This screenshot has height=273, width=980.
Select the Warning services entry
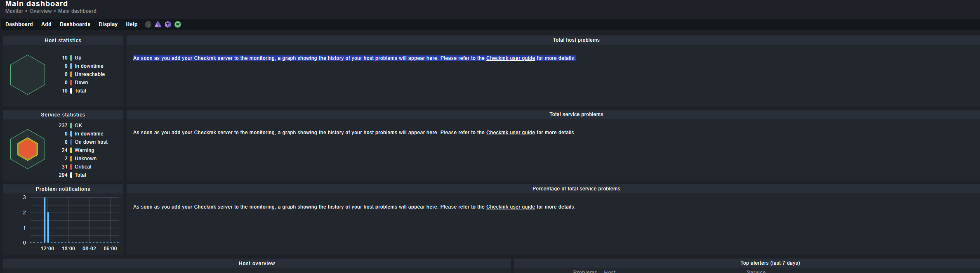pos(84,150)
